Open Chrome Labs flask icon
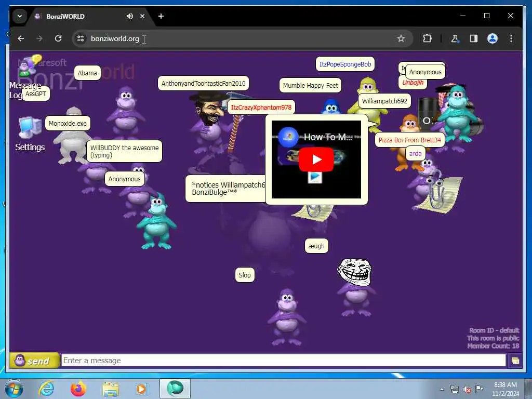The width and height of the screenshot is (532, 399). (x=455, y=38)
